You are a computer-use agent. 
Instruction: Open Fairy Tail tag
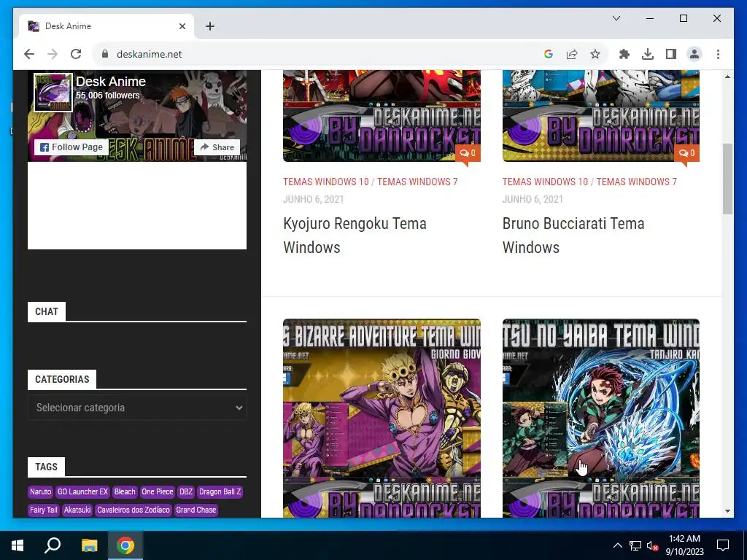(x=43, y=510)
